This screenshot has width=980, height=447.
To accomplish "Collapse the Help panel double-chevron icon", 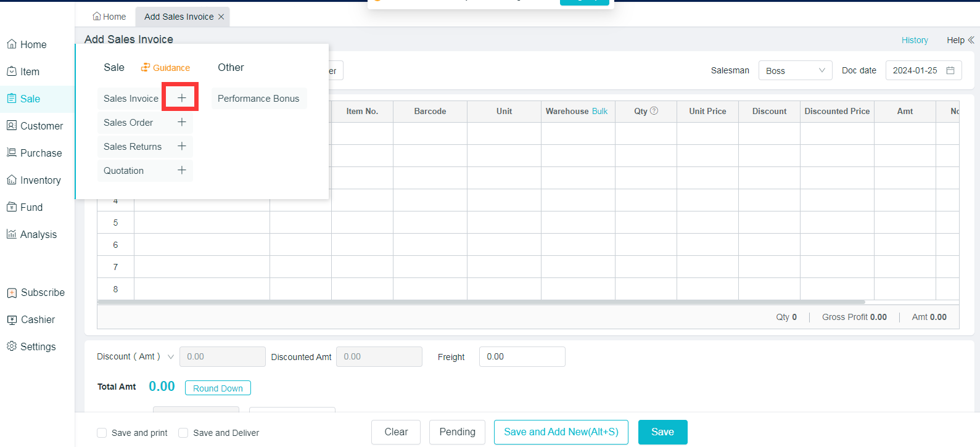I will click(971, 40).
